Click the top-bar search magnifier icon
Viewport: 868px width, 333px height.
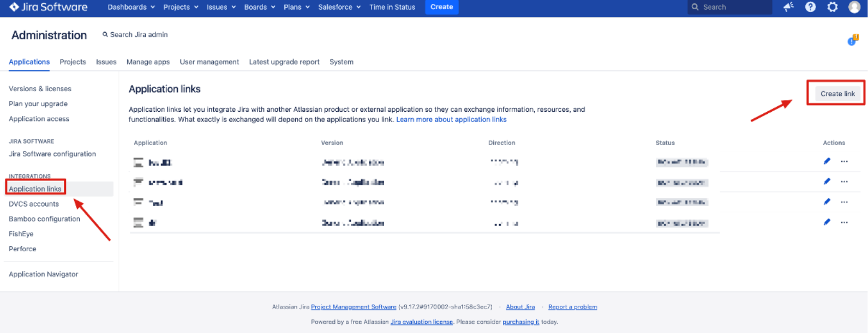[x=695, y=7]
